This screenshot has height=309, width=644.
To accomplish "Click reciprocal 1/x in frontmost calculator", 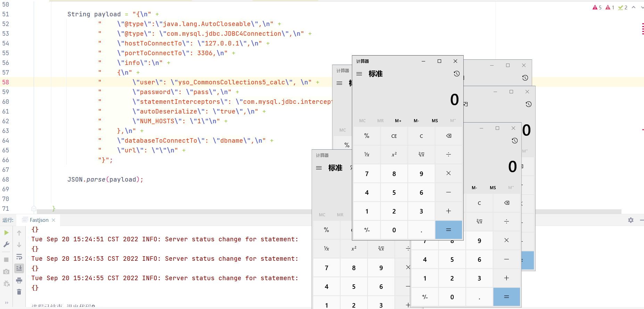I will pyautogui.click(x=367, y=154).
